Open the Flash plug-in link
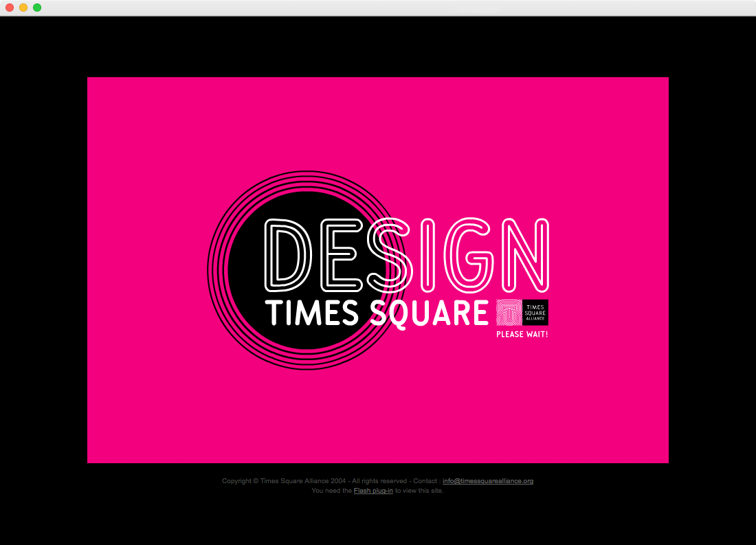Image resolution: width=756 pixels, height=545 pixels. [x=373, y=491]
